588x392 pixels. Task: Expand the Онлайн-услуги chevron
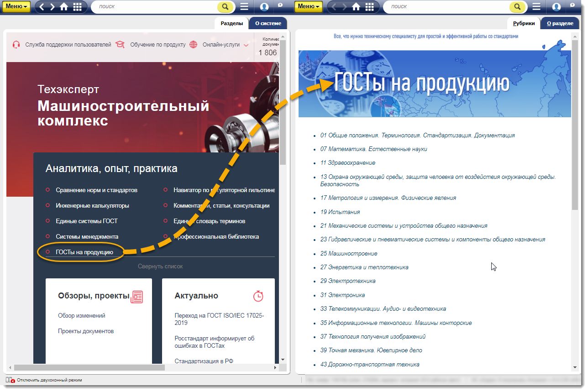[246, 45]
